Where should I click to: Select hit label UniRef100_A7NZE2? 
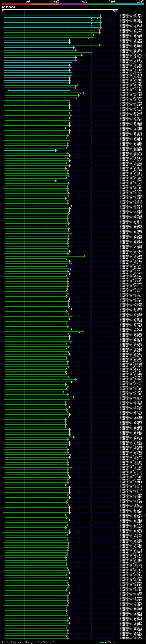pyautogui.click(x=131, y=60)
